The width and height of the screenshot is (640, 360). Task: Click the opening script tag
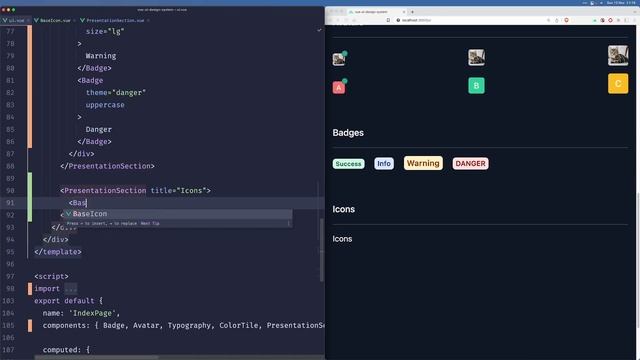(x=51, y=276)
